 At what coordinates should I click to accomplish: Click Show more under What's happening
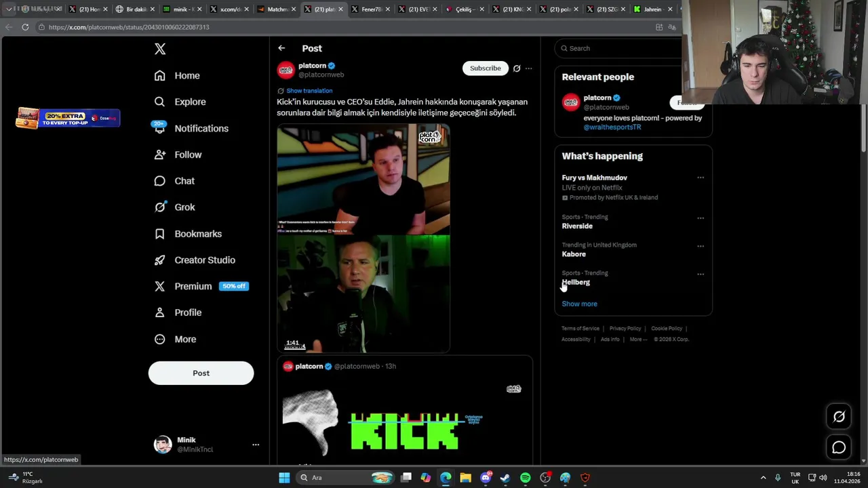click(x=580, y=304)
